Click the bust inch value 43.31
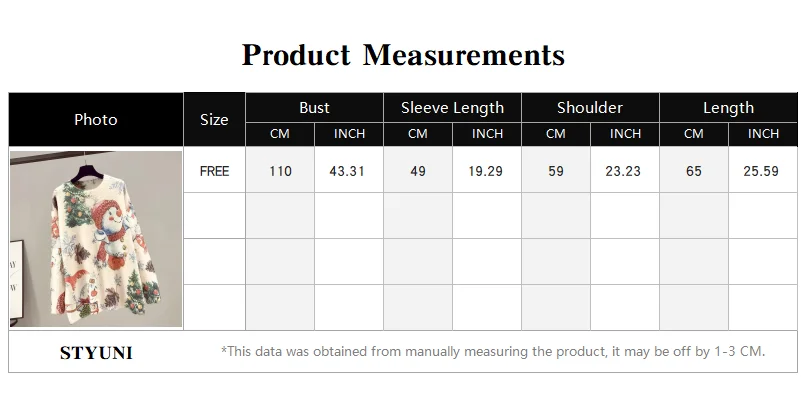Screen dimensions: 807x395 [347, 171]
